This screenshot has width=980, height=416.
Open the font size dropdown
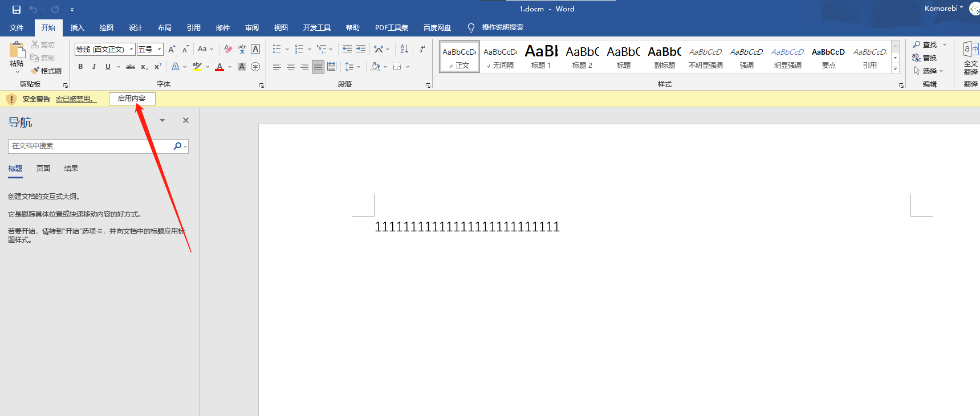pos(159,50)
